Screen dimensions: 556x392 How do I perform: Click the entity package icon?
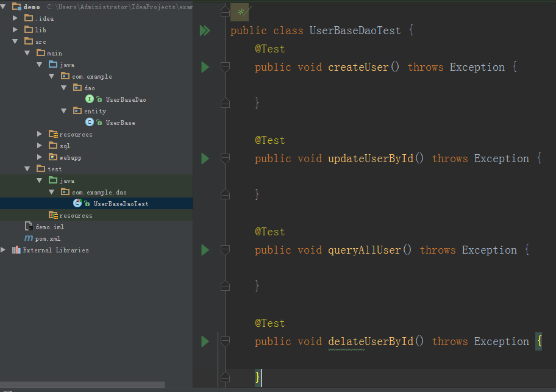77,110
